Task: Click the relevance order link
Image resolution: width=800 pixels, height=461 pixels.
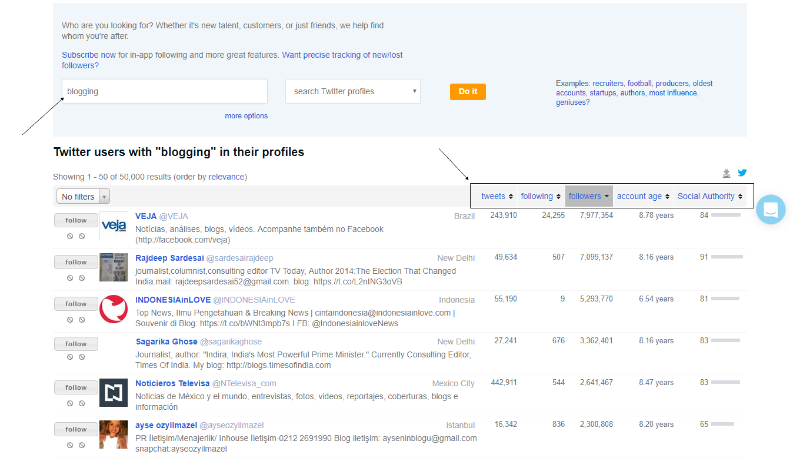Action: [226, 177]
